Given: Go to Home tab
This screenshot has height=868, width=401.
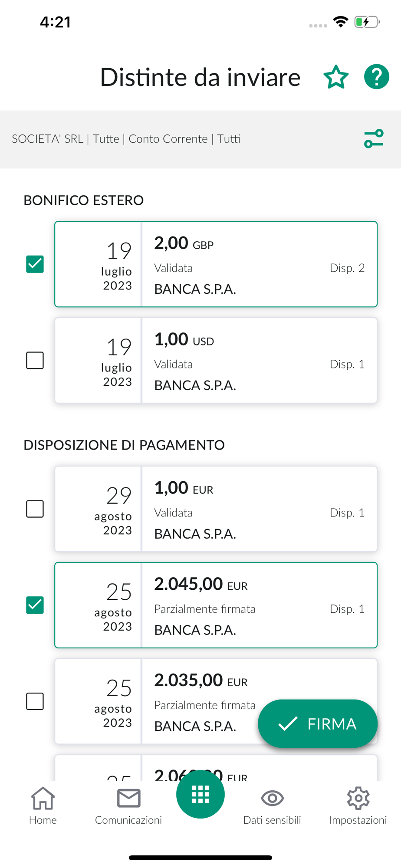Looking at the screenshot, I should coord(43,805).
